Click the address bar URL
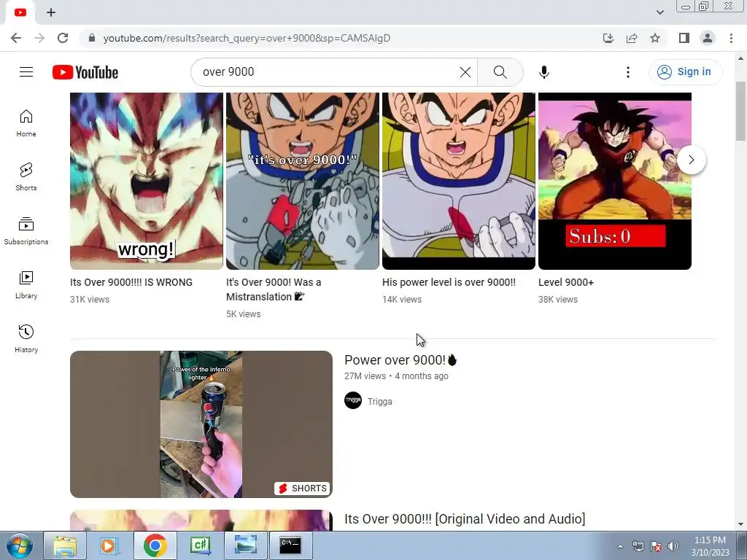747x560 pixels. [247, 38]
